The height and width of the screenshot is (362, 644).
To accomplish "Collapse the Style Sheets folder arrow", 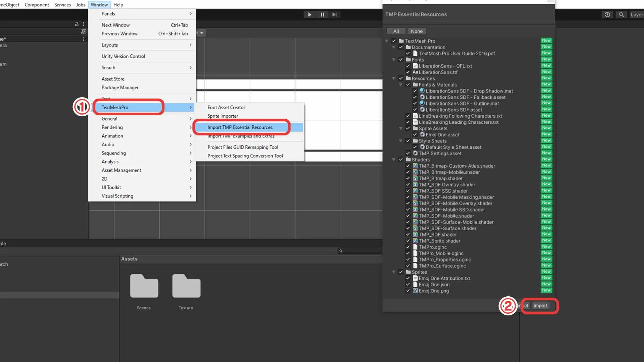I will (x=401, y=141).
